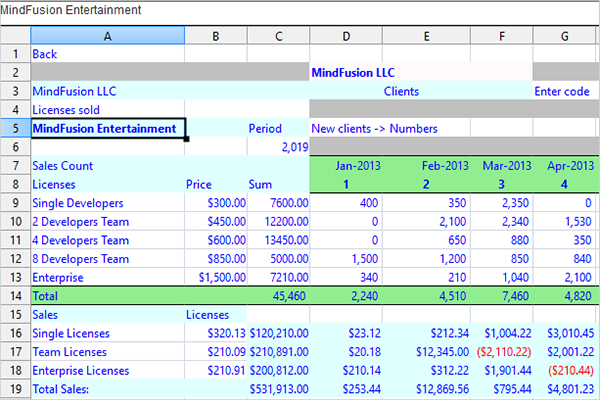Click the Period cell
The image size is (600, 400).
pos(278,128)
